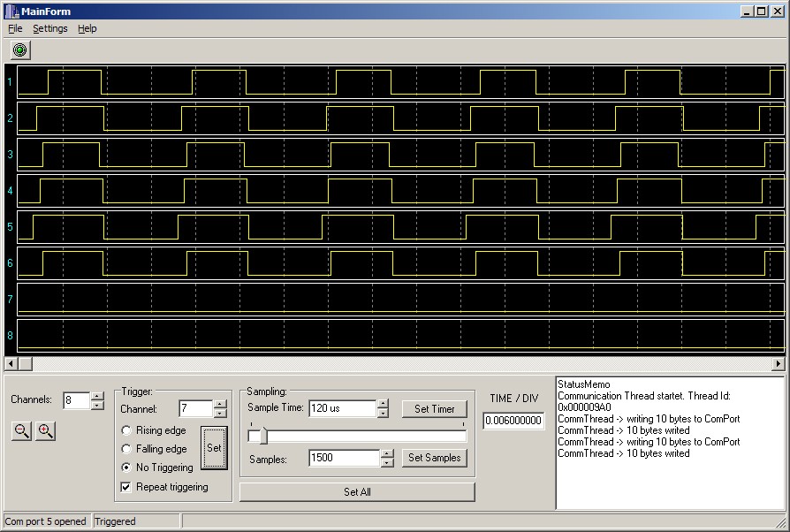The image size is (790, 532).
Task: Open the Settings menu
Action: click(49, 28)
